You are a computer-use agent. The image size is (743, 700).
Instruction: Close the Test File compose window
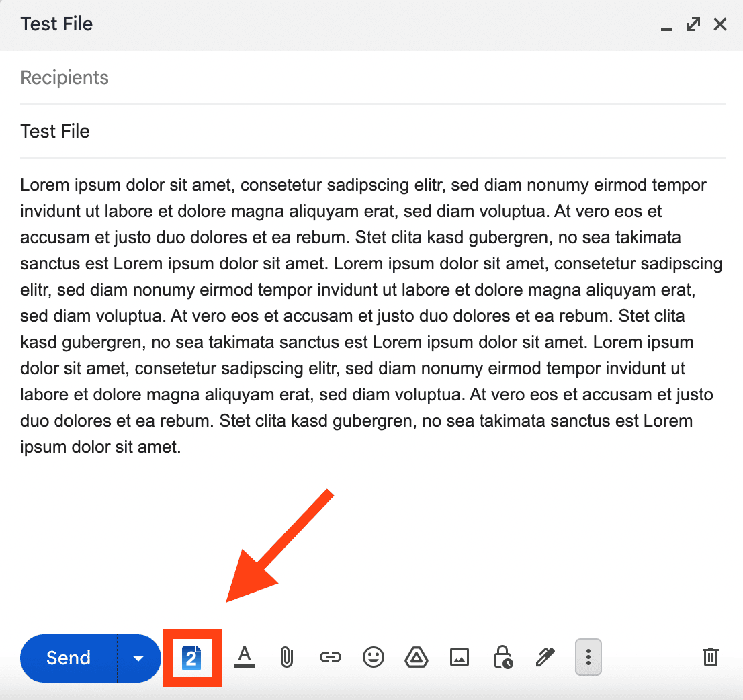(x=720, y=24)
